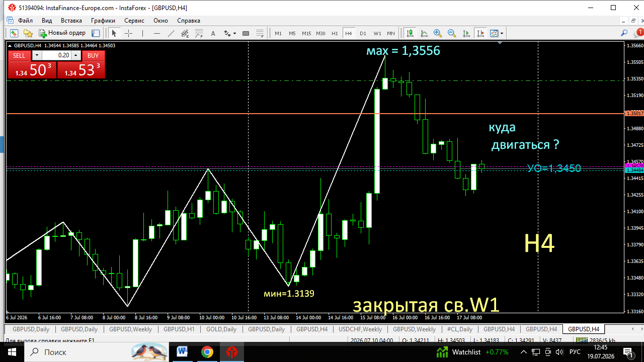Select the horizontal line drawing tool
This screenshot has width=644, height=362.
pos(156,33)
